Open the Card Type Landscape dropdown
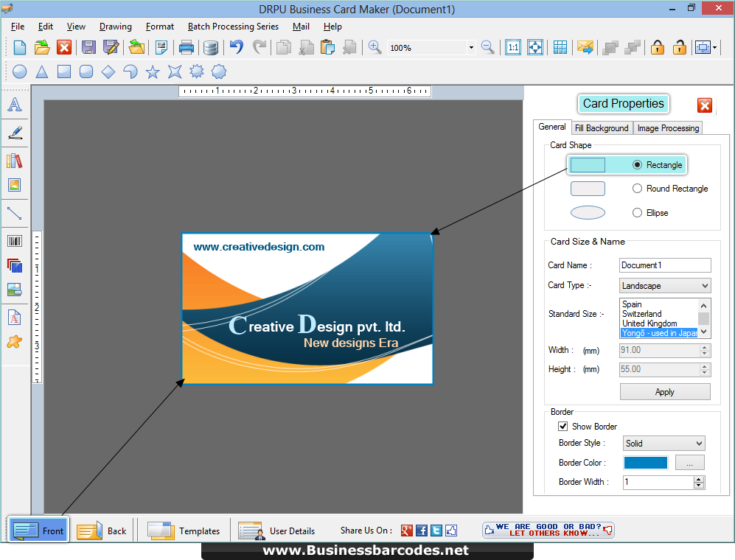This screenshot has width=735, height=560. (x=665, y=286)
